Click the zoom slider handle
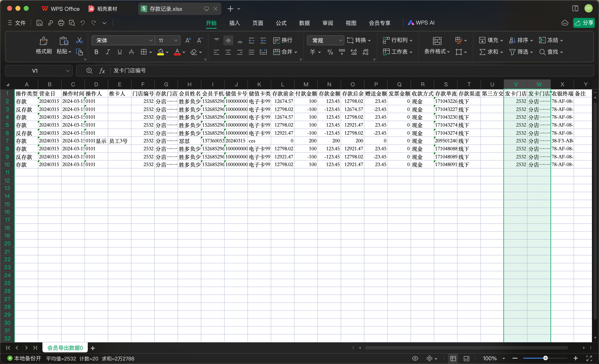Screen dimensions: 599x364 [545, 358]
